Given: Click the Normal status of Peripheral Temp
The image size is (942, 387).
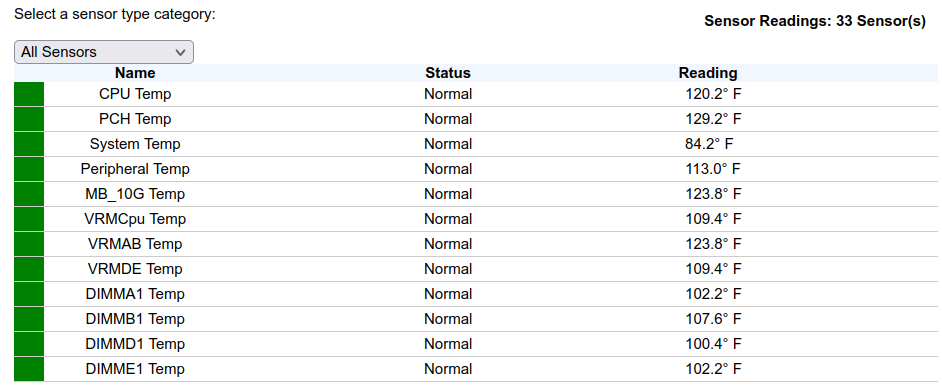Looking at the screenshot, I should [448, 169].
